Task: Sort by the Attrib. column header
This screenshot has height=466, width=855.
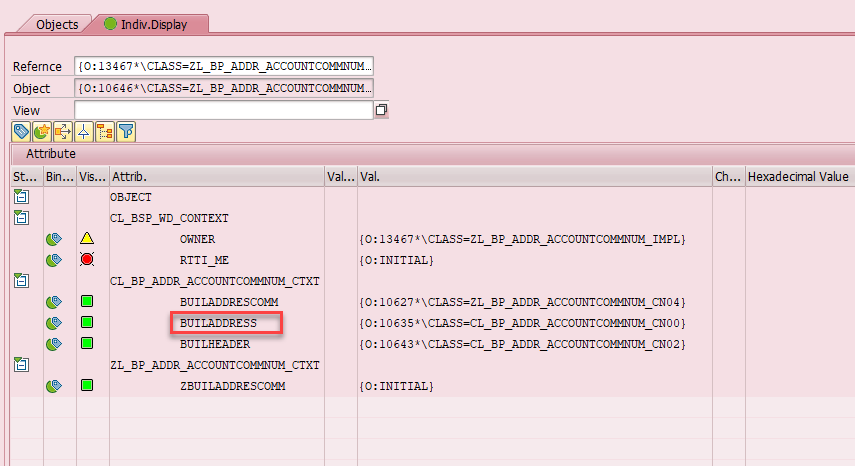Action: (x=217, y=177)
